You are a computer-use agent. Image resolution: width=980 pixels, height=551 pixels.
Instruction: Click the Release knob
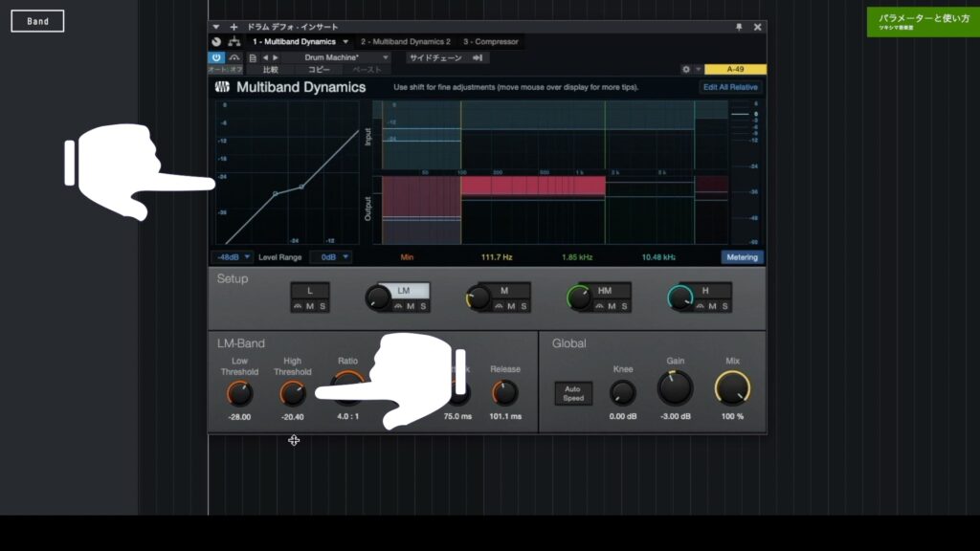pos(505,393)
